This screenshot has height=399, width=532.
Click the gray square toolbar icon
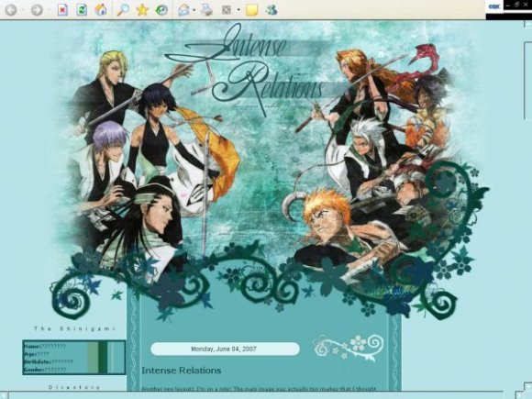[227, 10]
